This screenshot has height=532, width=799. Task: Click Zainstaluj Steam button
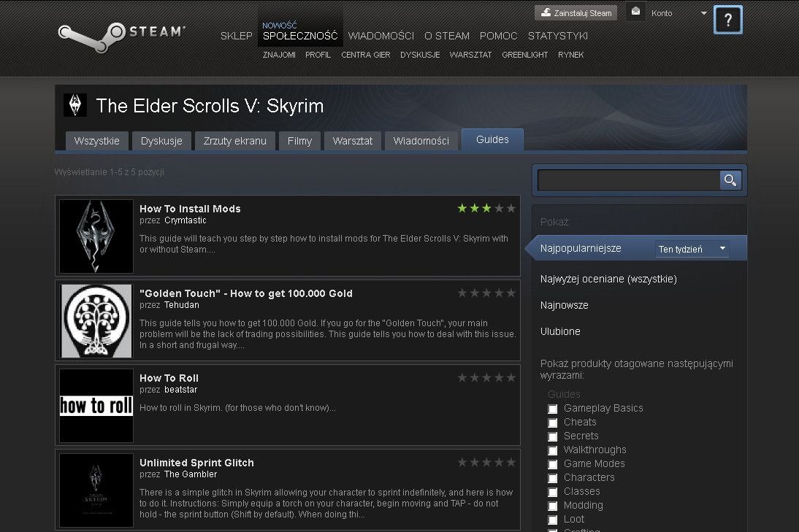[576, 12]
